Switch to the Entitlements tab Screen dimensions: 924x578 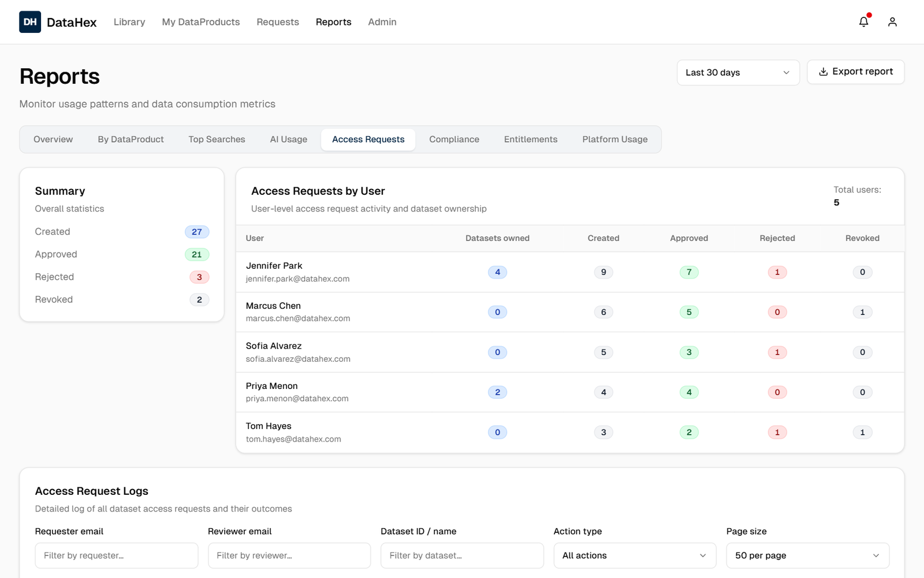click(531, 139)
